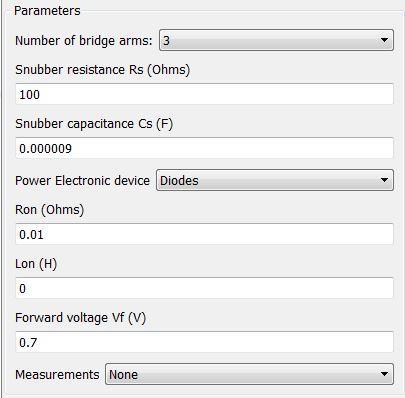Click the 'Snubber resistance Rs (Ohms)' label
The width and height of the screenshot is (405, 398).
pyautogui.click(x=103, y=70)
